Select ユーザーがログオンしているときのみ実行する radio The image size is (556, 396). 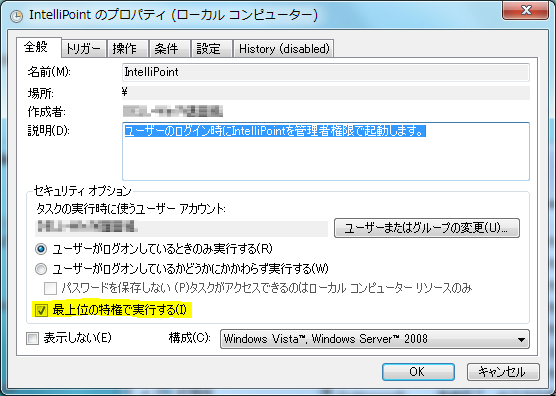[x=41, y=249]
